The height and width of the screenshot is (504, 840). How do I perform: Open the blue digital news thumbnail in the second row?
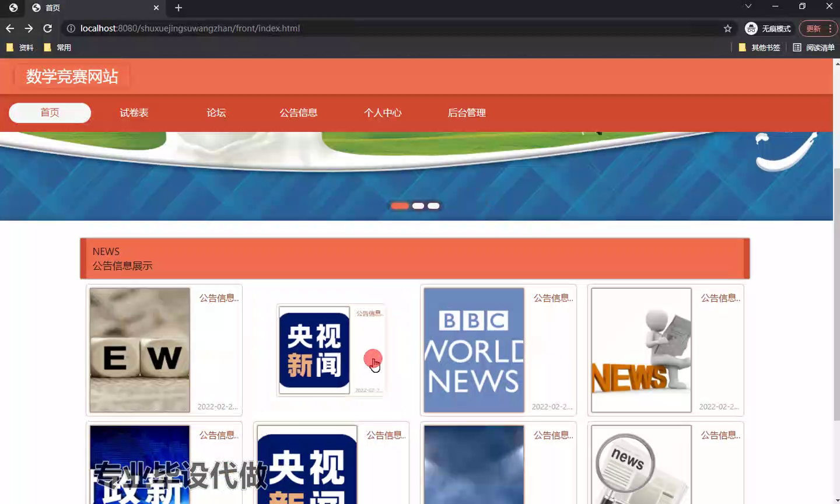[x=139, y=464]
